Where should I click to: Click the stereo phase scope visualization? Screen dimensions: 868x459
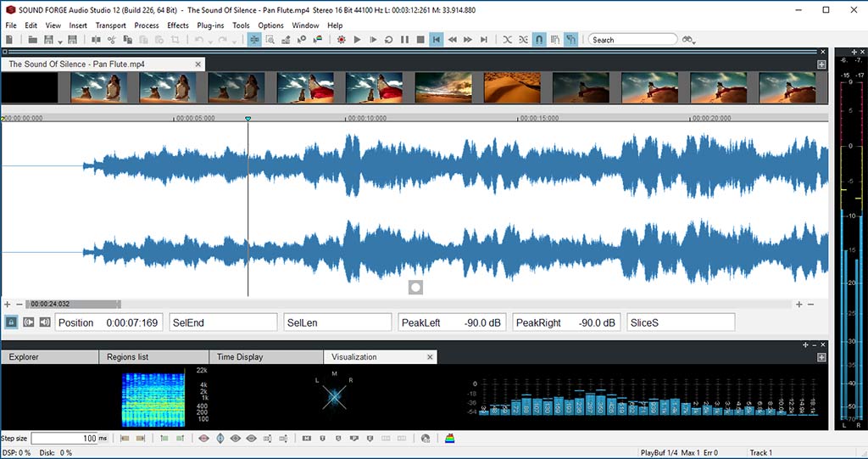point(334,396)
